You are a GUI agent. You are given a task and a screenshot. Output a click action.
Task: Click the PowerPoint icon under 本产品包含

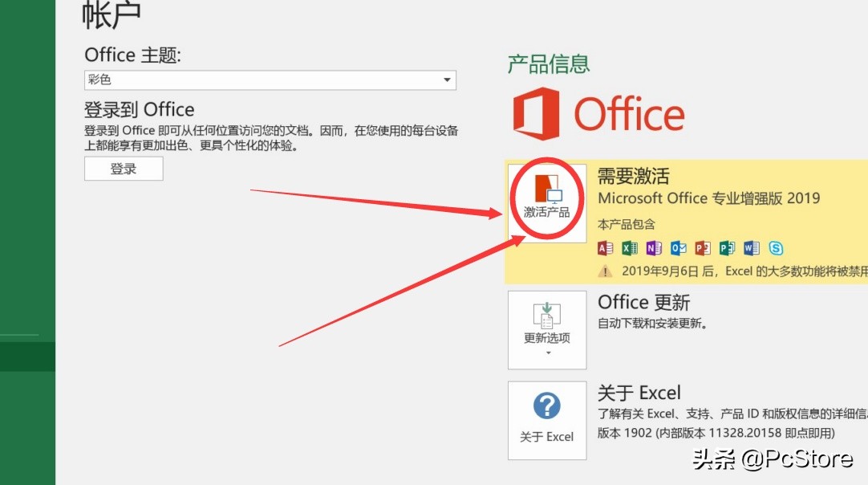(702, 248)
